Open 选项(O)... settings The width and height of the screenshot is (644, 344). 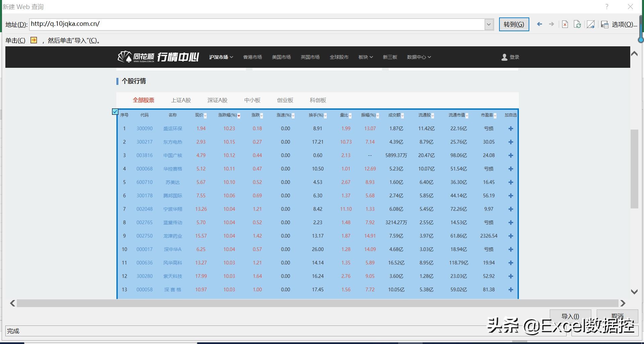click(624, 24)
